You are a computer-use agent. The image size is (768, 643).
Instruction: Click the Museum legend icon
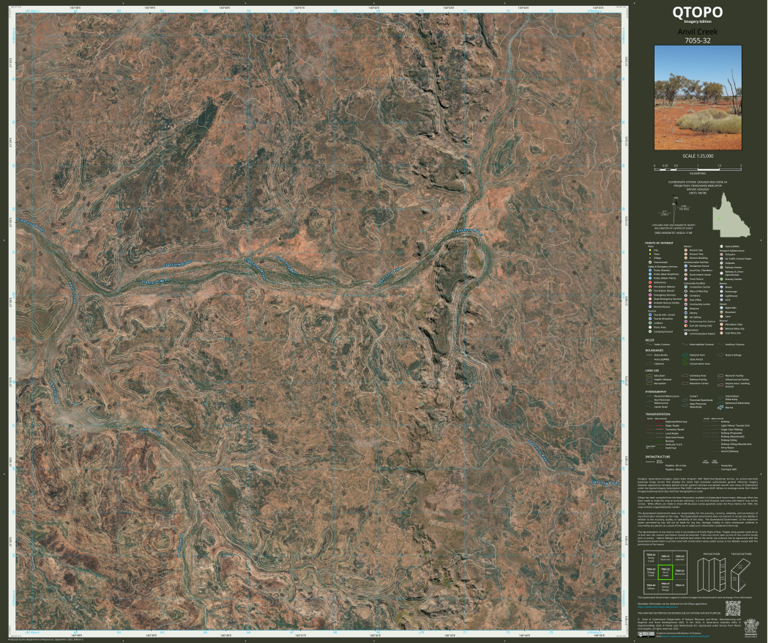click(686, 309)
